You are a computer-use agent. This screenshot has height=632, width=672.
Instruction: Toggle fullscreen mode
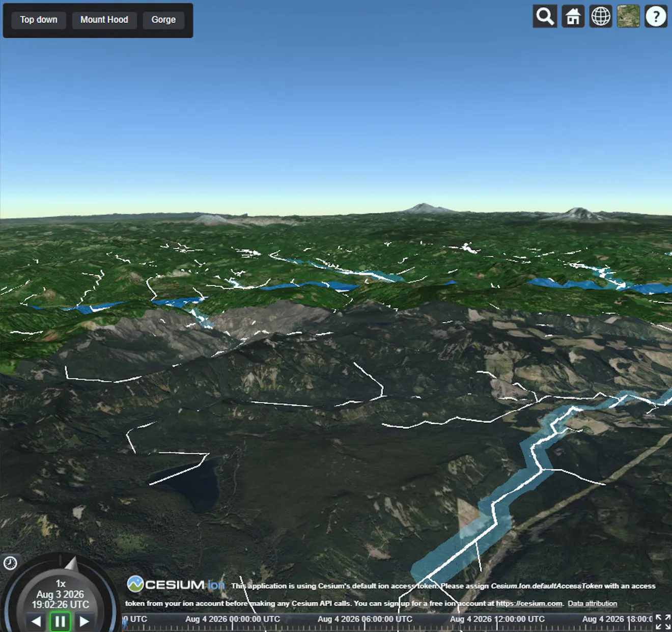[663, 622]
